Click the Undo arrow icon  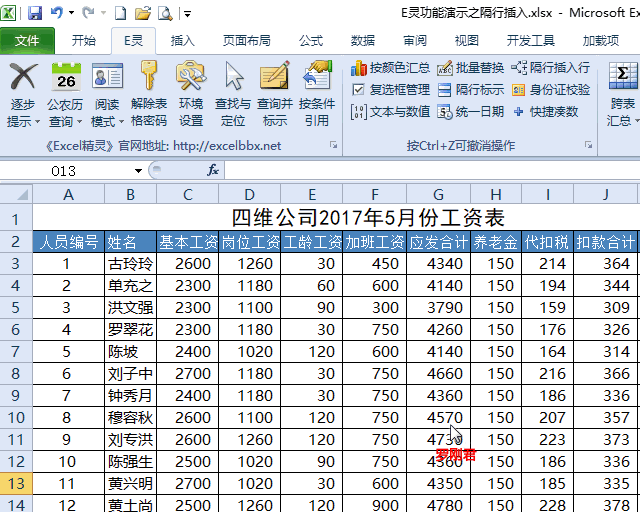pos(57,13)
